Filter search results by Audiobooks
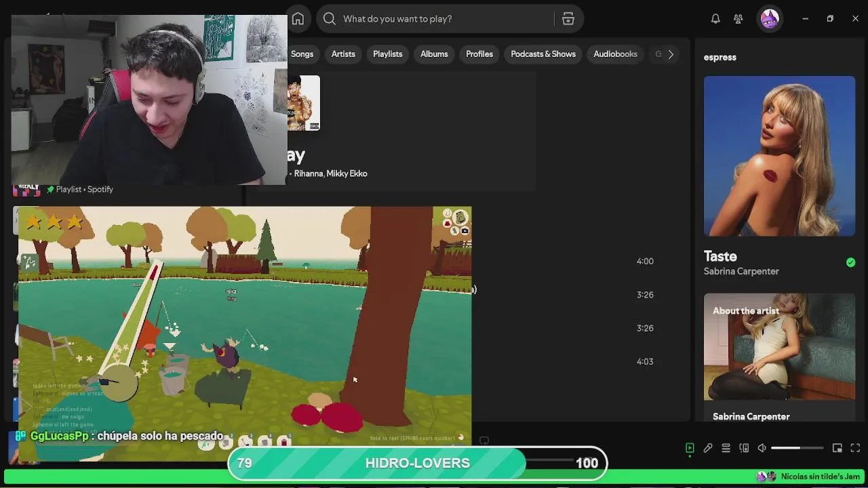Viewport: 868px width, 488px height. coord(616,54)
